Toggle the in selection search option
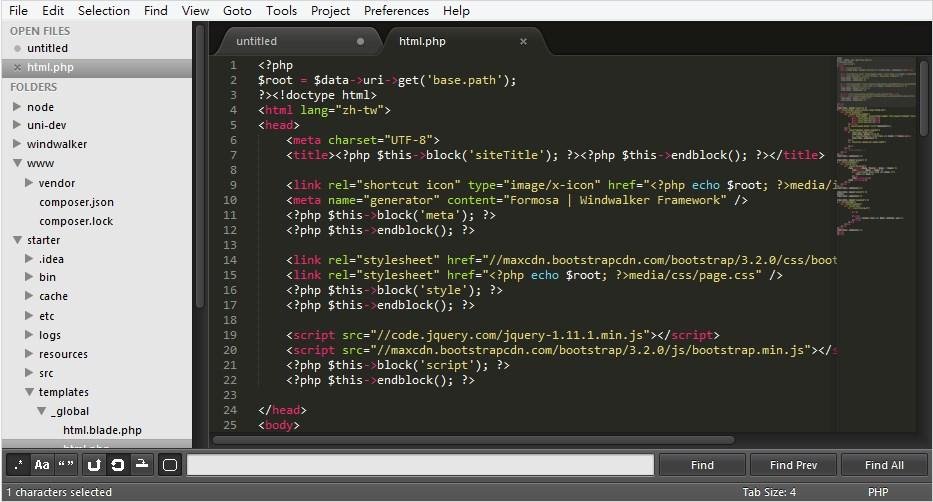 tap(142, 465)
